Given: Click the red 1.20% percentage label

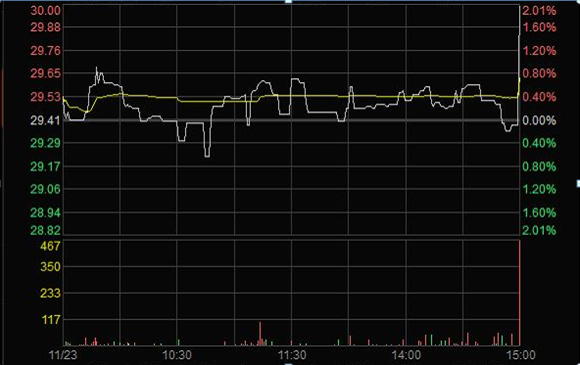Looking at the screenshot, I should (x=539, y=51).
